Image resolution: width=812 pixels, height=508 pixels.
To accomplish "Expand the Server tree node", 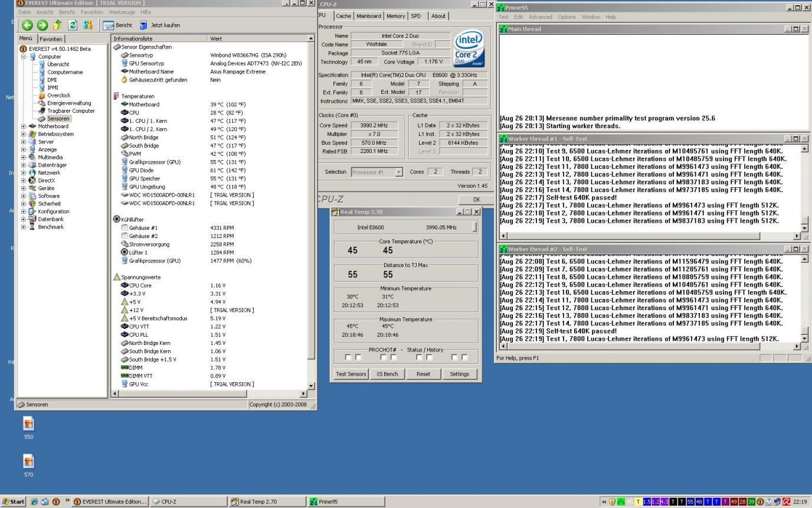I will click(24, 142).
